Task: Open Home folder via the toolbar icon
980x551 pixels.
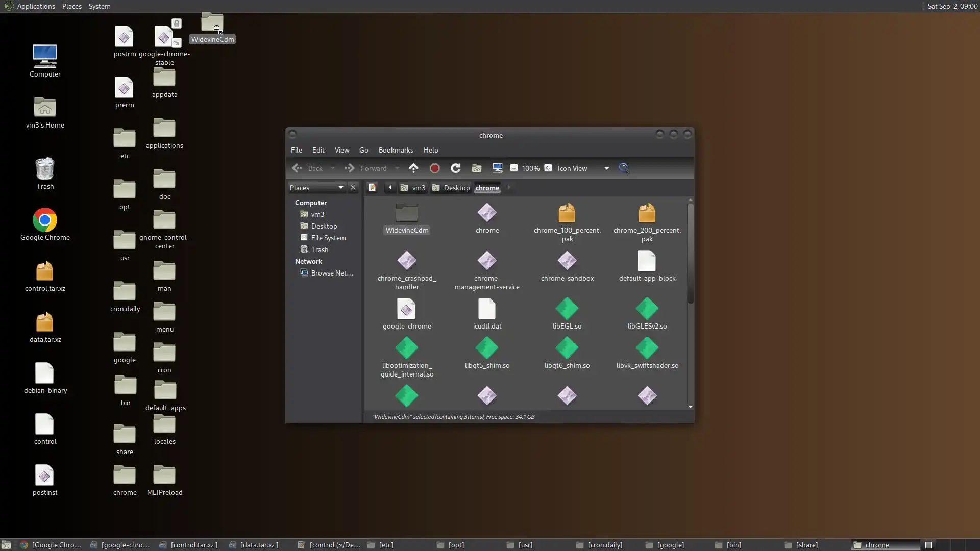Action: click(x=476, y=168)
